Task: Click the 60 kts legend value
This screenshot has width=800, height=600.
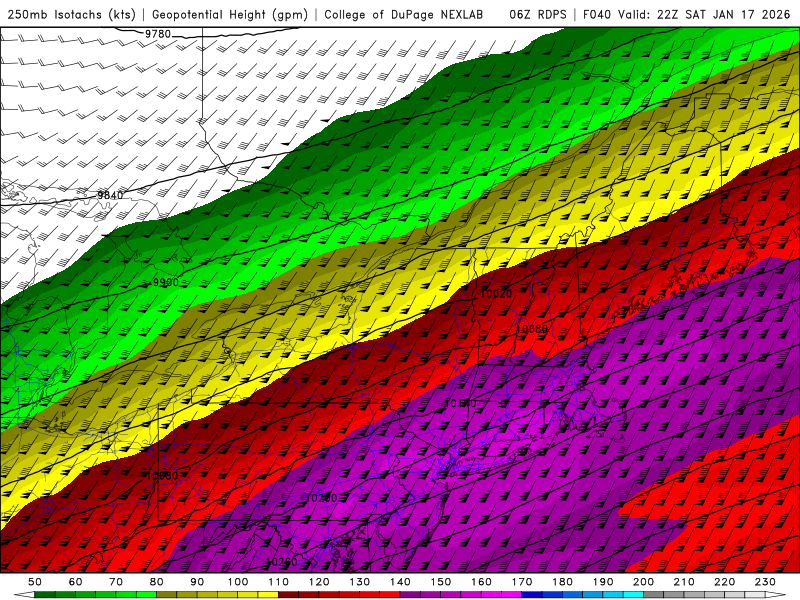Action: (75, 582)
